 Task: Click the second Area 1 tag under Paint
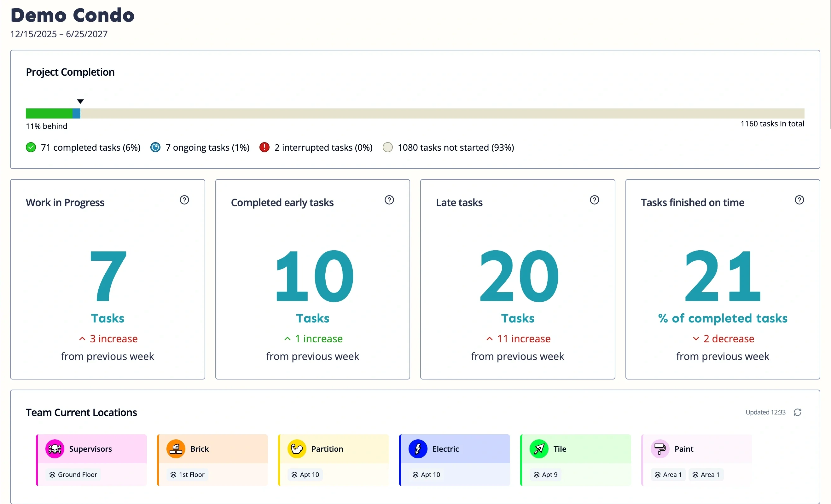(x=706, y=475)
